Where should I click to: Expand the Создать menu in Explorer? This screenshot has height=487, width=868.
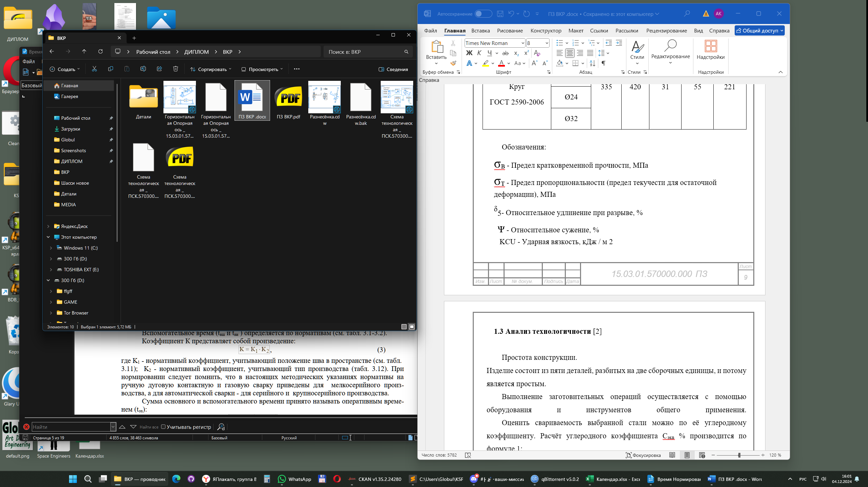65,69
